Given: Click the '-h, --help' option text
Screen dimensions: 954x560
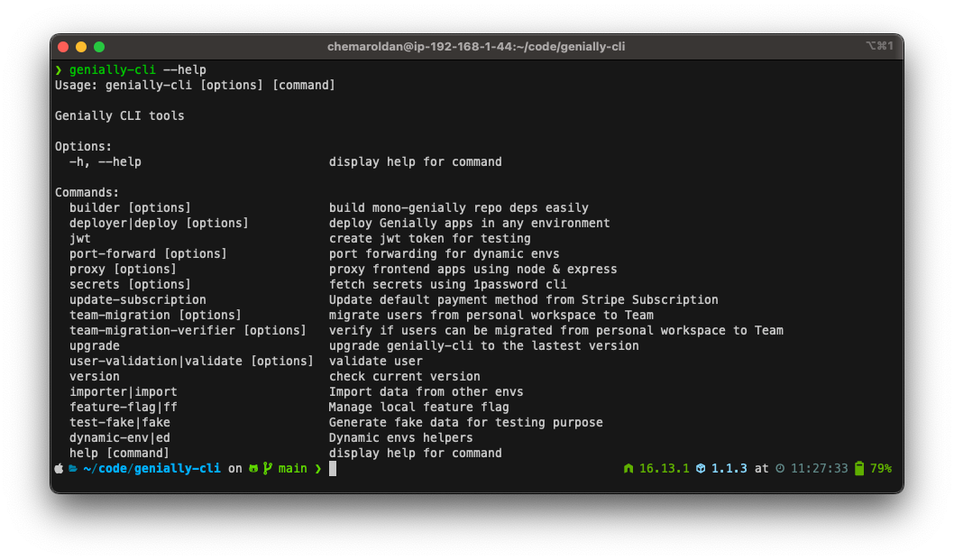Looking at the screenshot, I should tap(105, 162).
